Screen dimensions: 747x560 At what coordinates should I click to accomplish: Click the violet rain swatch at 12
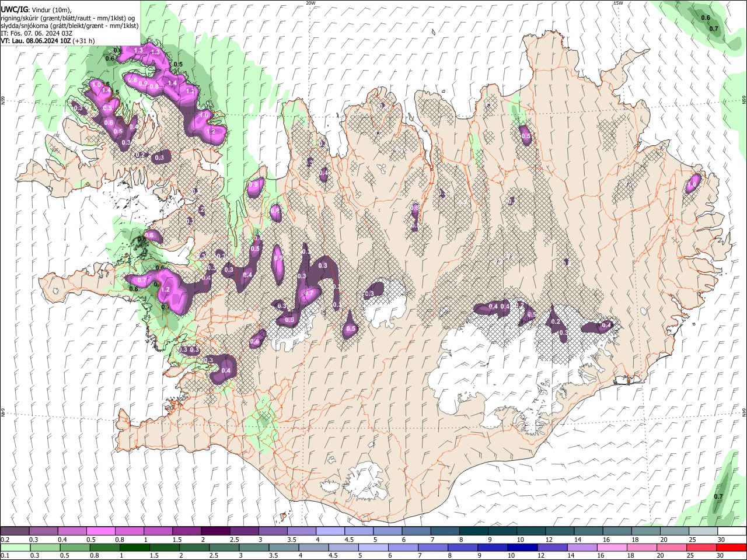click(x=552, y=547)
